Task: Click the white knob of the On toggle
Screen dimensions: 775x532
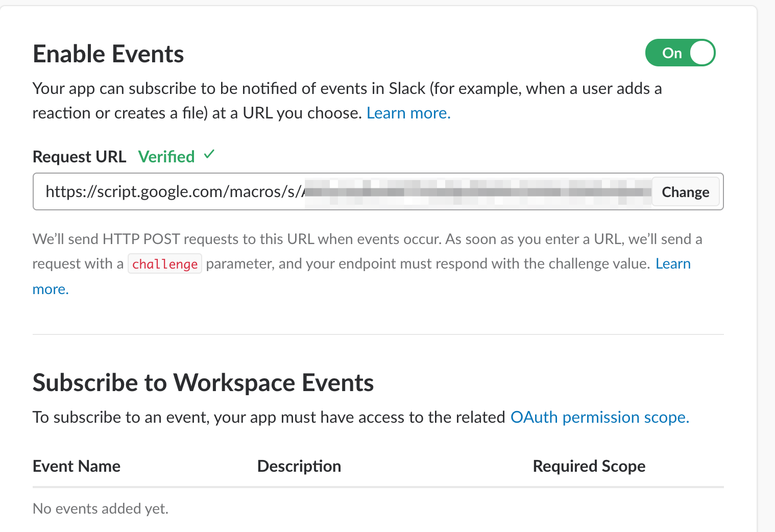Action: [701, 53]
